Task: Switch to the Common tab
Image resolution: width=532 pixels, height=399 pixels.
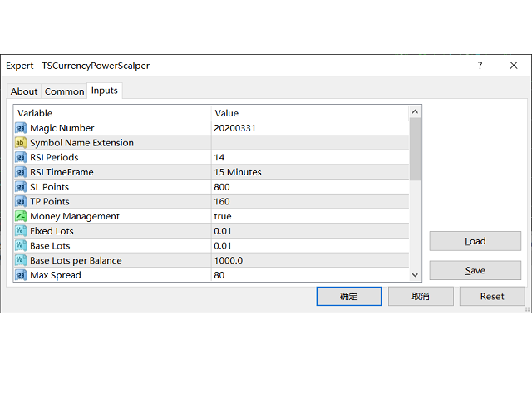Action: point(65,91)
